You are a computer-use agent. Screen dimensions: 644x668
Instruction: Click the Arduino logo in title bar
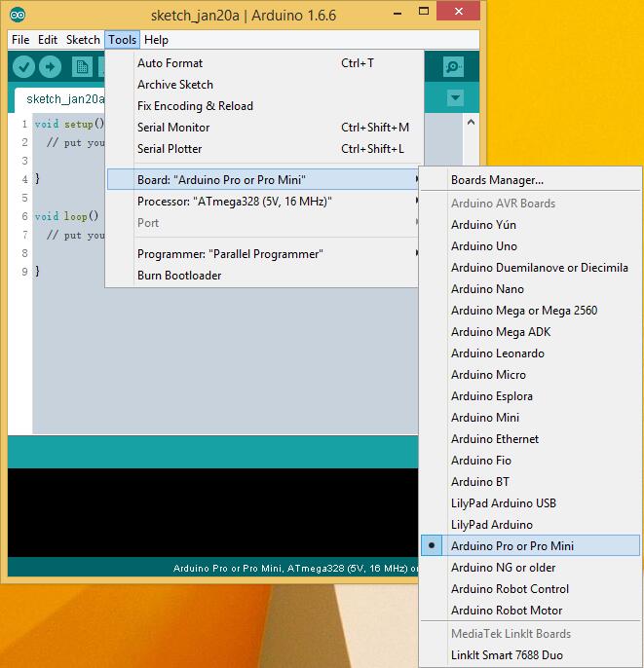point(18,16)
